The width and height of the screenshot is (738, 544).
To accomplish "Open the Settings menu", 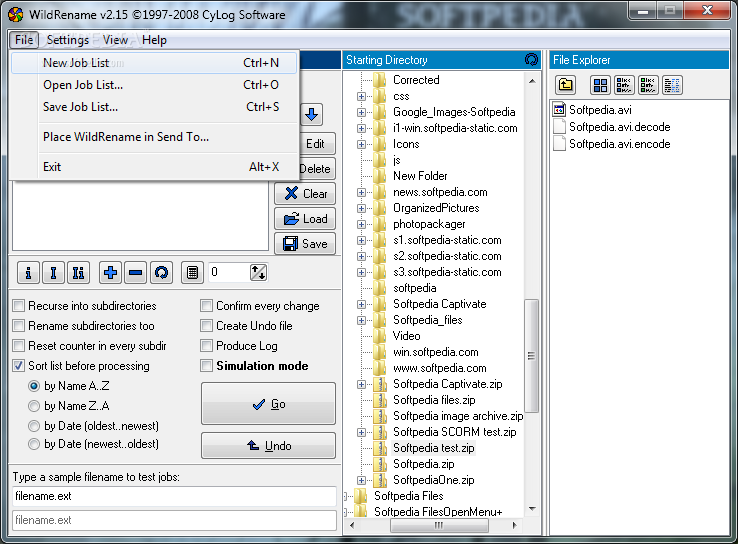I will pyautogui.click(x=68, y=40).
